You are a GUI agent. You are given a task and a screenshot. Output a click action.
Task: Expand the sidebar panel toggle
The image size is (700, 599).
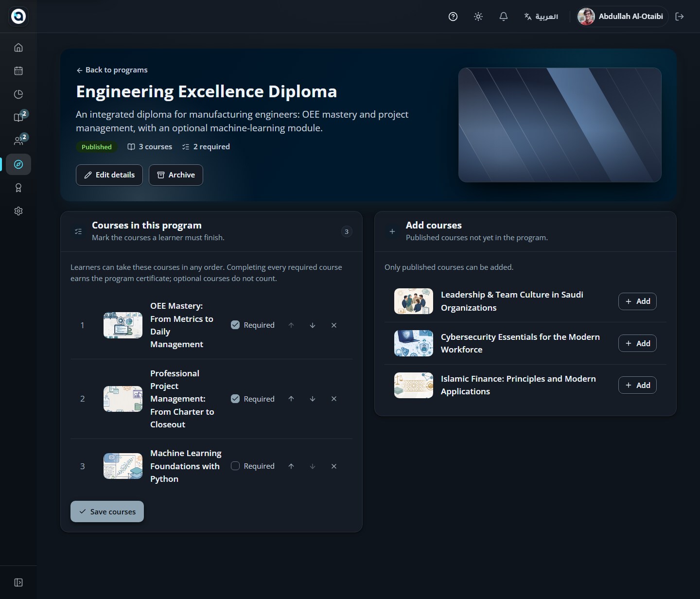pos(18,582)
